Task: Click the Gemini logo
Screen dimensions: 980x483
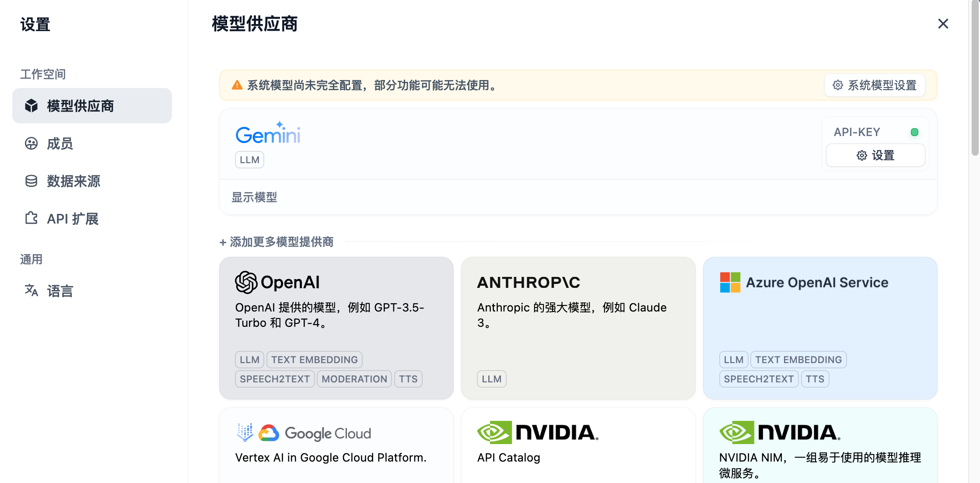Action: click(268, 133)
